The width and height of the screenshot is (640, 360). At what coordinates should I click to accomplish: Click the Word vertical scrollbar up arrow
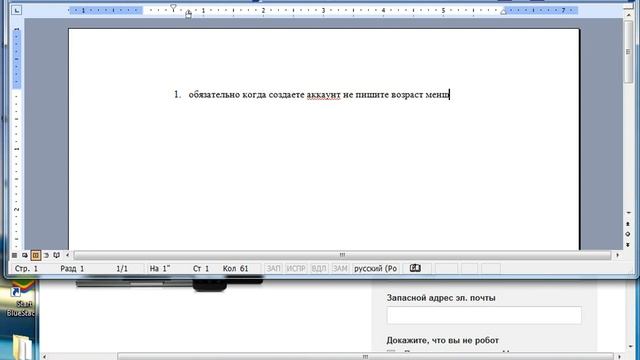tap(628, 14)
